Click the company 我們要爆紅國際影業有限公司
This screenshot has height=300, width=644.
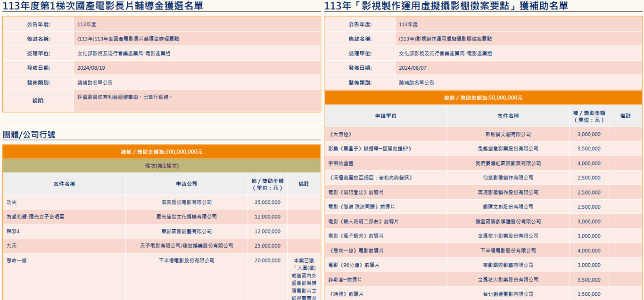[x=508, y=163]
